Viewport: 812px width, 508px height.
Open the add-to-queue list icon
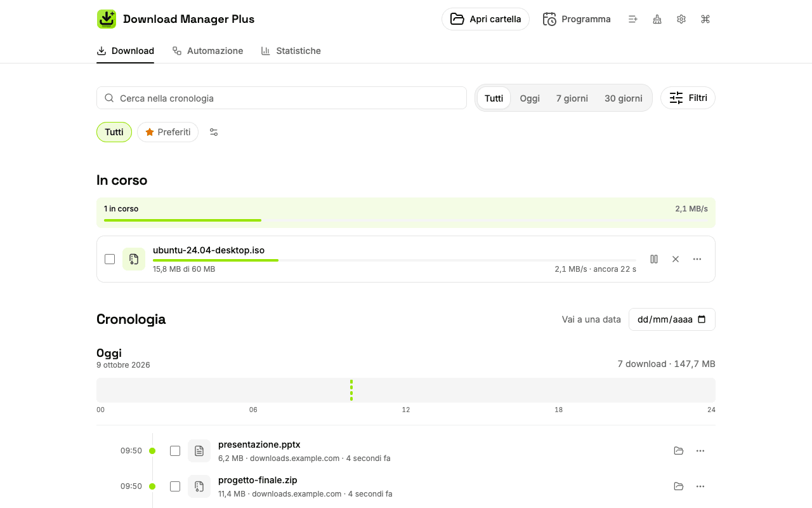click(x=633, y=19)
